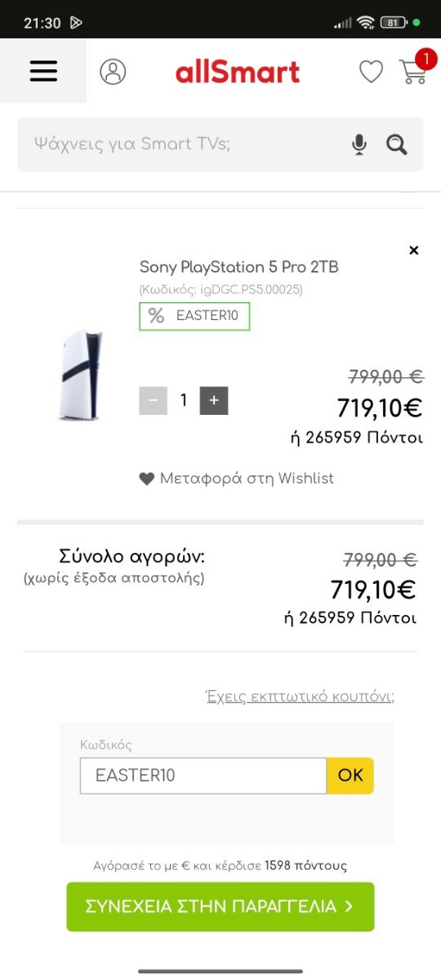Open the PlayStation 5 Pro product thumbnail
Viewport: 441px width, 980px height.
tap(80, 376)
